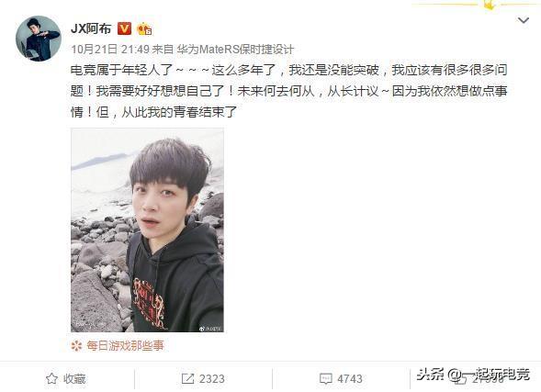The height and width of the screenshot is (392, 541).
Task: Click the Weibo watermark on the photo
Action: 210,329
